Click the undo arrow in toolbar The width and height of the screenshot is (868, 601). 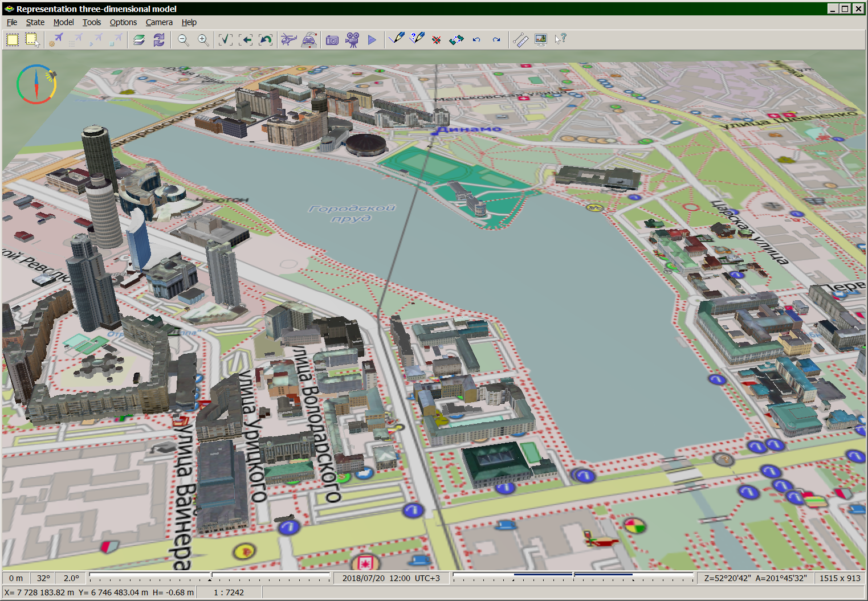coord(476,39)
